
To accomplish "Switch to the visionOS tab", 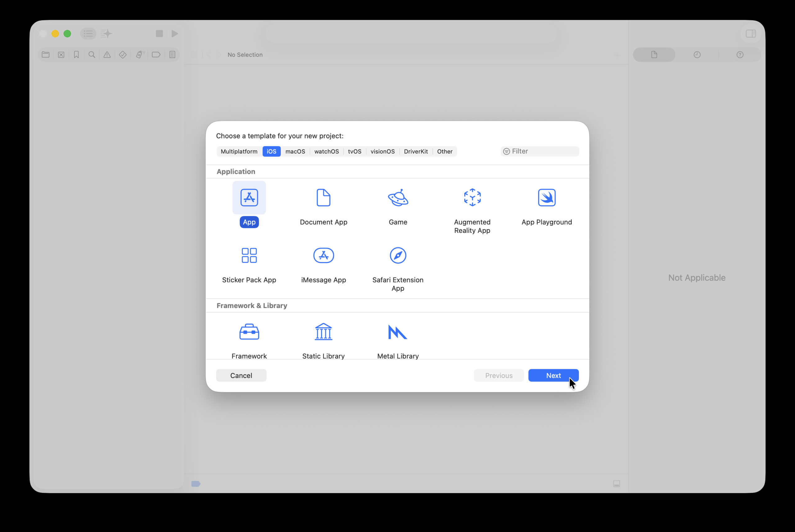I will coord(382,151).
